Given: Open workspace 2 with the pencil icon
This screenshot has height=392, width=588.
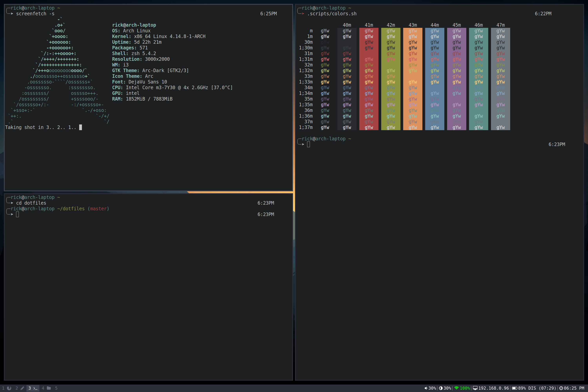Looking at the screenshot, I should [x=20, y=388].
